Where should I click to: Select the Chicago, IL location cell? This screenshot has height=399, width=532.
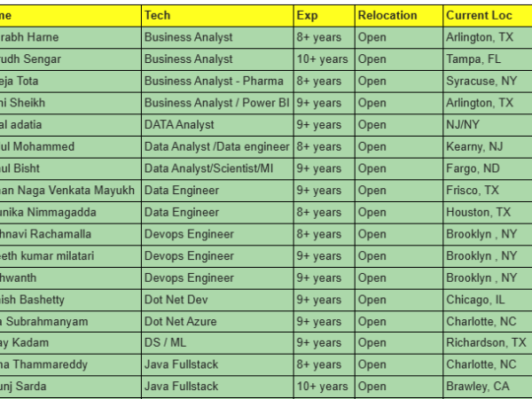click(x=486, y=300)
